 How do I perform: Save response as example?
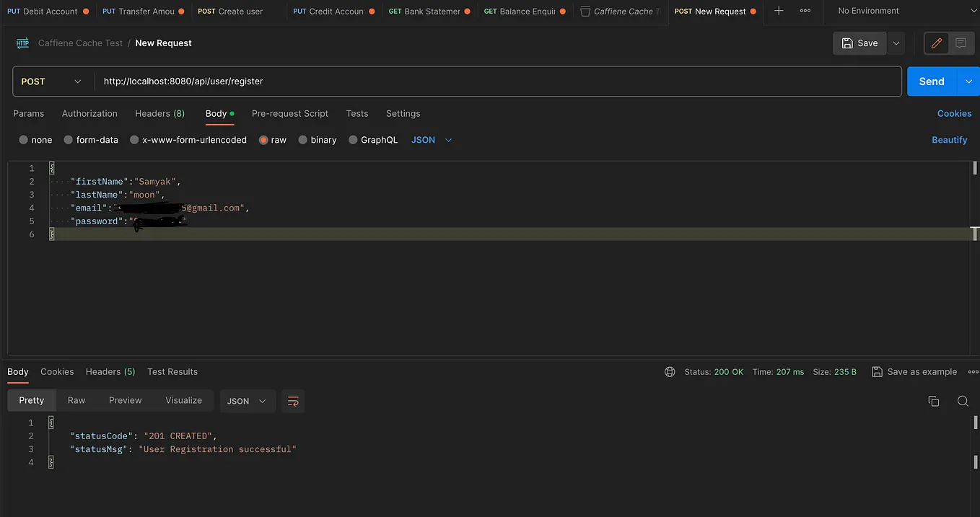[914, 371]
